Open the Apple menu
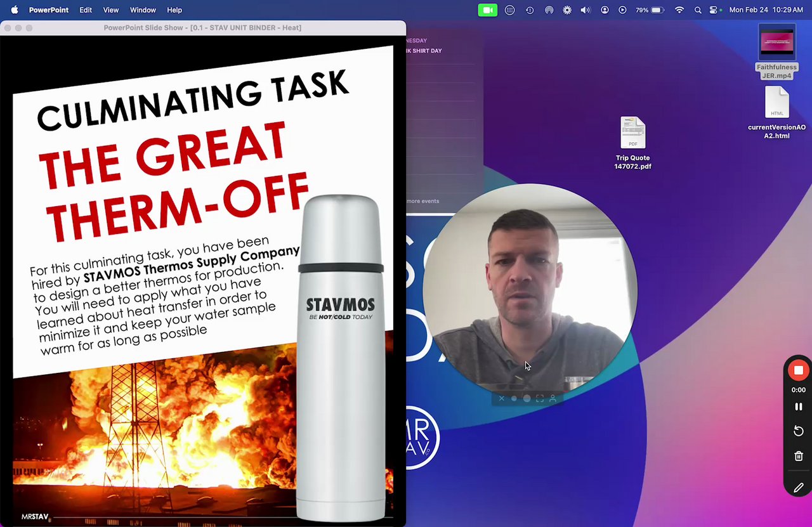Screen dimensions: 812x527 tap(15, 10)
